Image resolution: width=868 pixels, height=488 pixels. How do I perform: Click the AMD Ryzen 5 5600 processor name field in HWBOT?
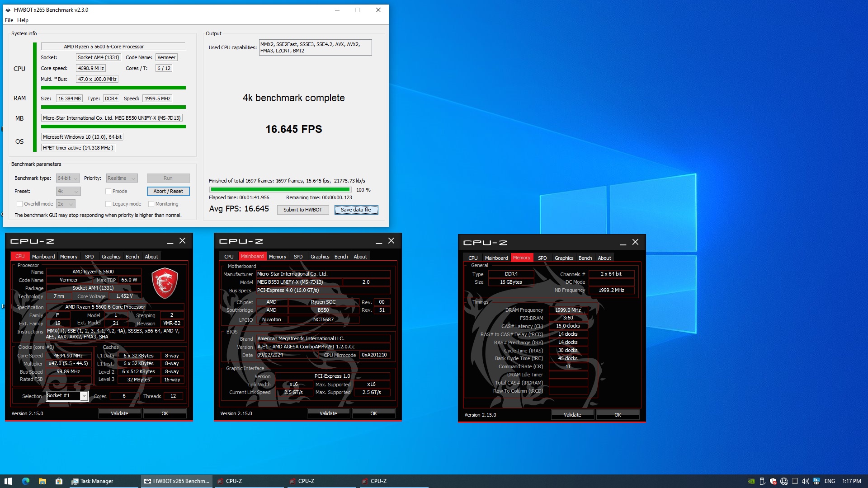(x=113, y=47)
